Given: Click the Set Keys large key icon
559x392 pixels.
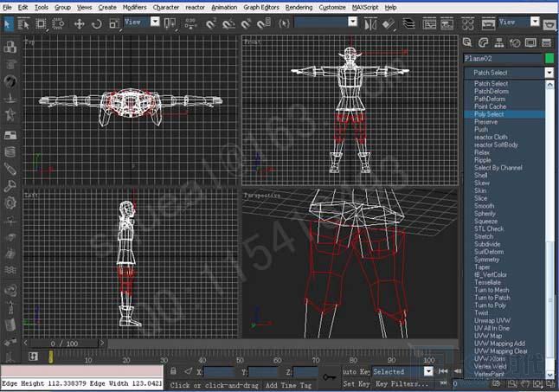Looking at the screenshot, I should pyautogui.click(x=330, y=377).
